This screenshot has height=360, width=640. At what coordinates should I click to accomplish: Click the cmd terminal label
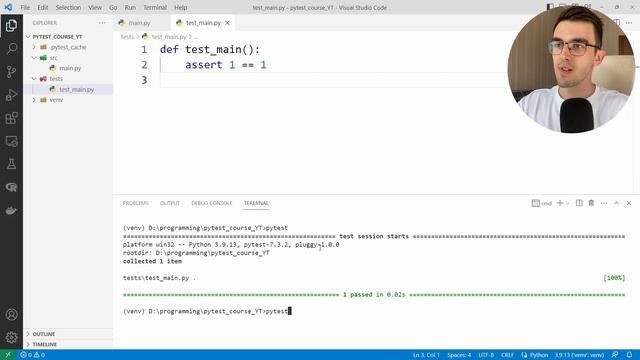[x=542, y=203]
